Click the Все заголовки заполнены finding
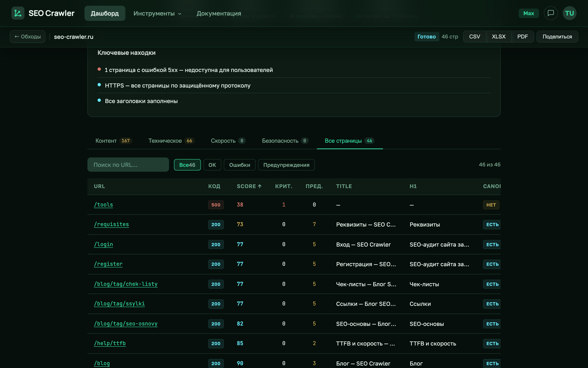The image size is (588, 368). [x=141, y=101]
